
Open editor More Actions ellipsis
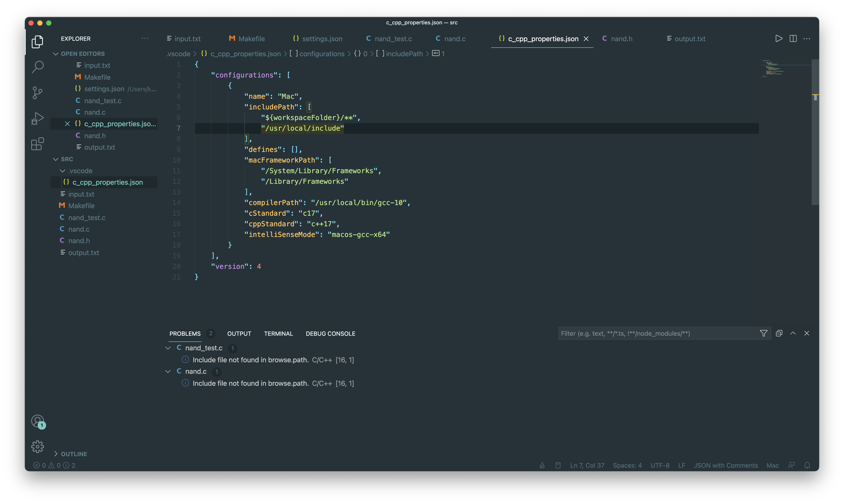pos(807,39)
